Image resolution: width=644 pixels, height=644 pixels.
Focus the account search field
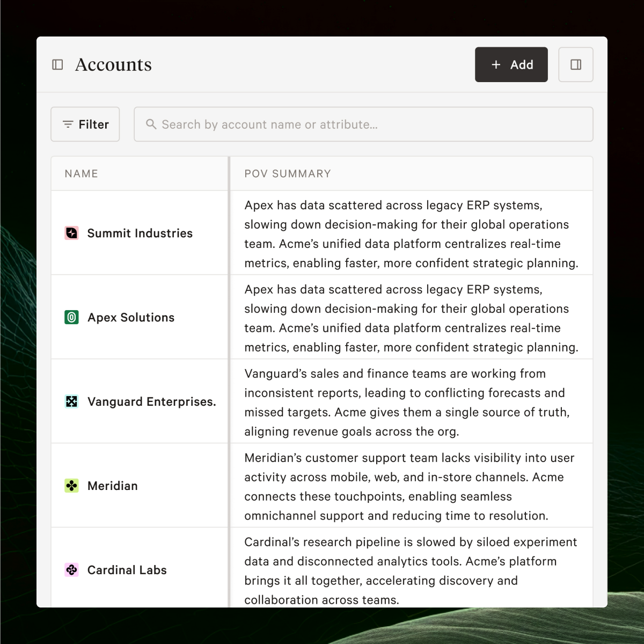363,124
